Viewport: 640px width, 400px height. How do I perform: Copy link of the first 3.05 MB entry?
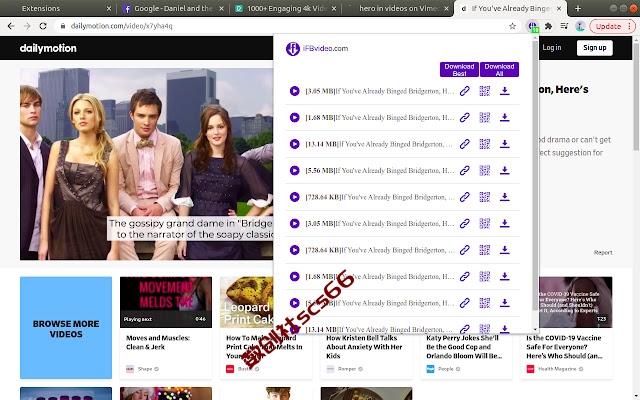[x=464, y=91]
